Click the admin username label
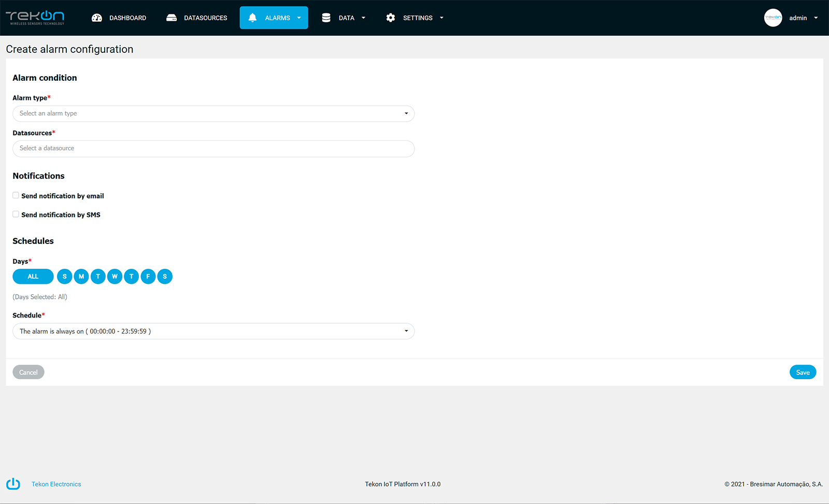 (x=798, y=18)
